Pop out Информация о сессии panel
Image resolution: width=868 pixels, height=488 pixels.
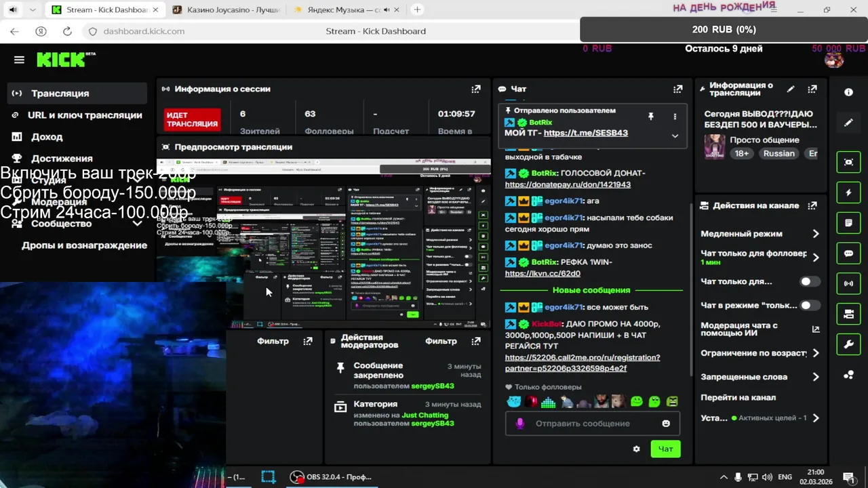pyautogui.click(x=476, y=89)
